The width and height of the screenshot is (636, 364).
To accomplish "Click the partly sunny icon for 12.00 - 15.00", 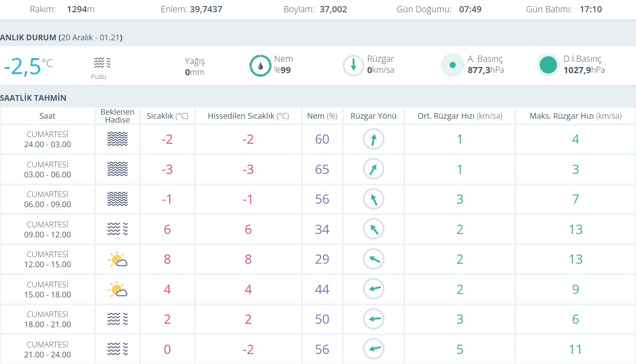I will [118, 259].
